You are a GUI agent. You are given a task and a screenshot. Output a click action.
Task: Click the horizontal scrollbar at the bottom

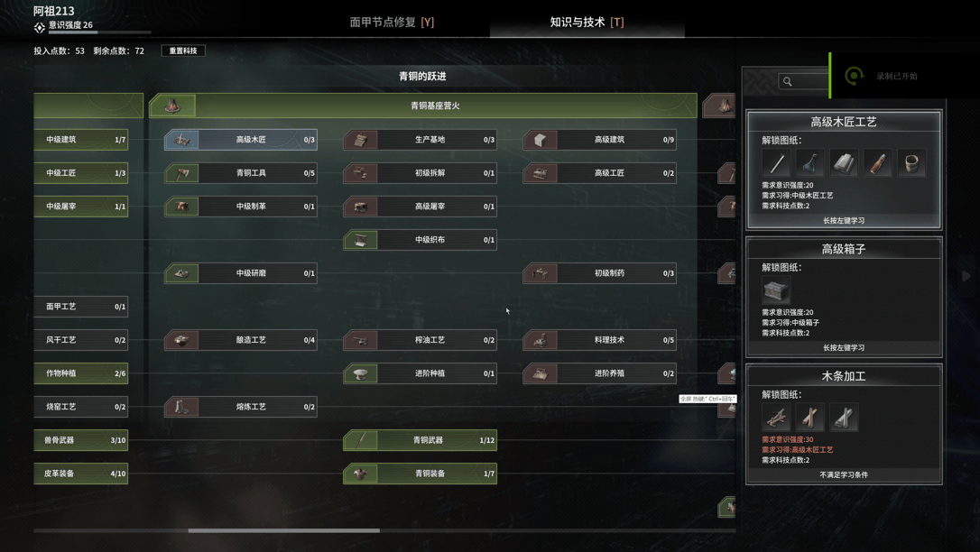(283, 530)
